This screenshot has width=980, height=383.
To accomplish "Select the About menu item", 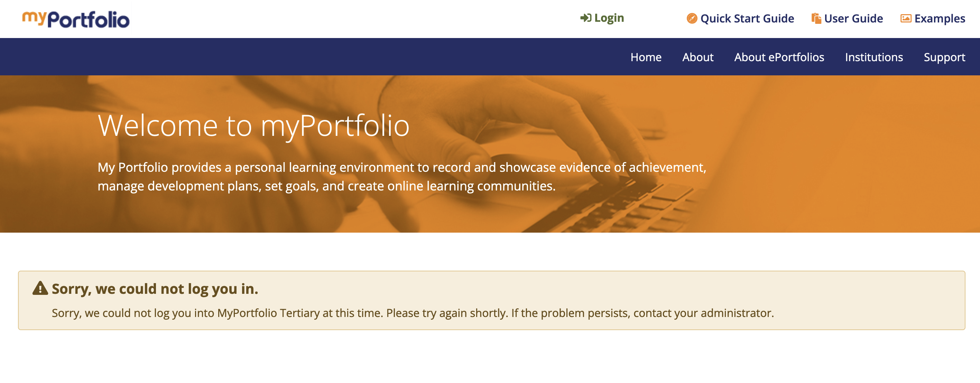I will coord(697,57).
